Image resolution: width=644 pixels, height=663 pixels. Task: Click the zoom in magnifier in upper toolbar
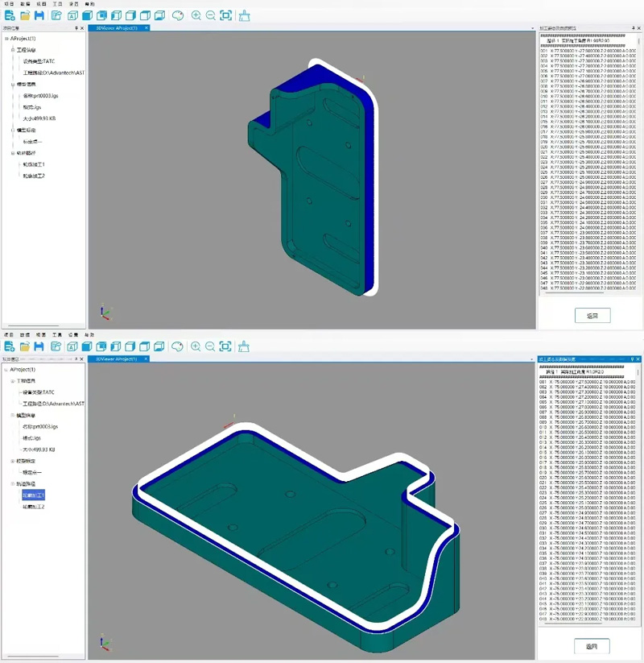coord(196,15)
